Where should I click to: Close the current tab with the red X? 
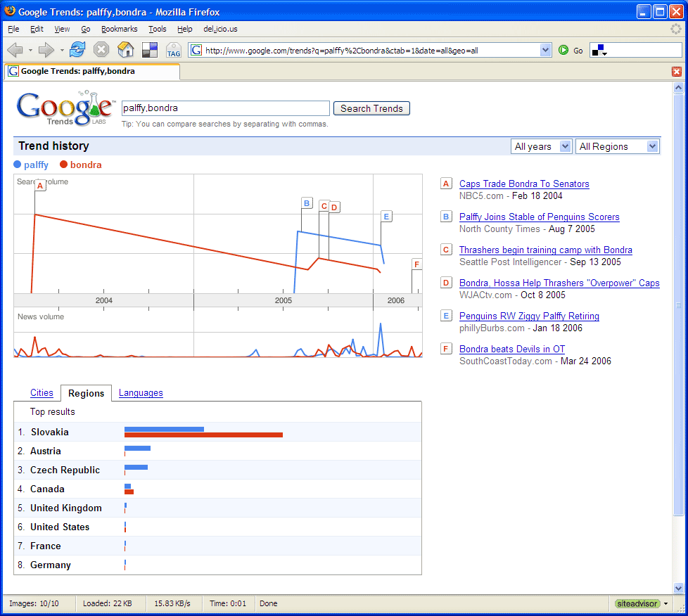676,72
